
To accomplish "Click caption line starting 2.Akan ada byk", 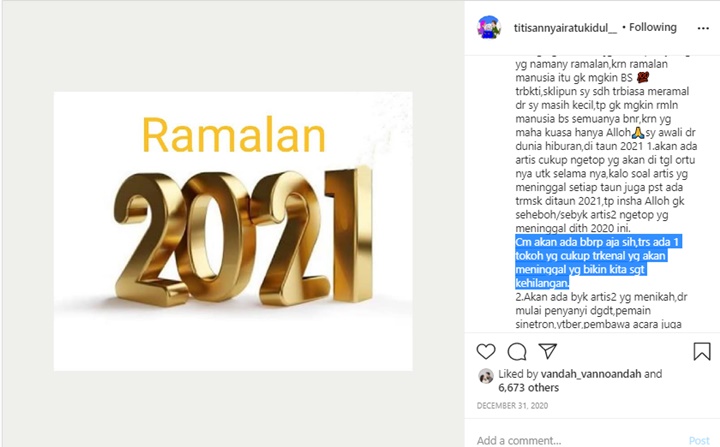I will (x=601, y=297).
